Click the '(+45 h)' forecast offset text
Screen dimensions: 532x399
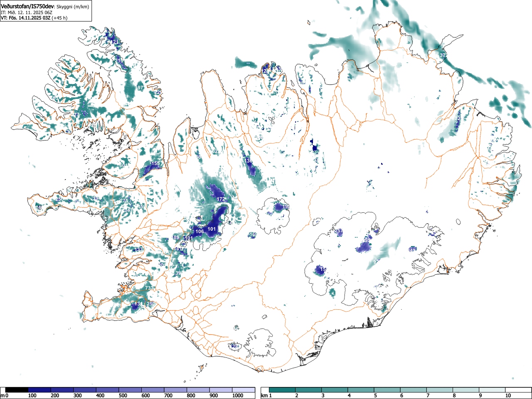coord(59,18)
